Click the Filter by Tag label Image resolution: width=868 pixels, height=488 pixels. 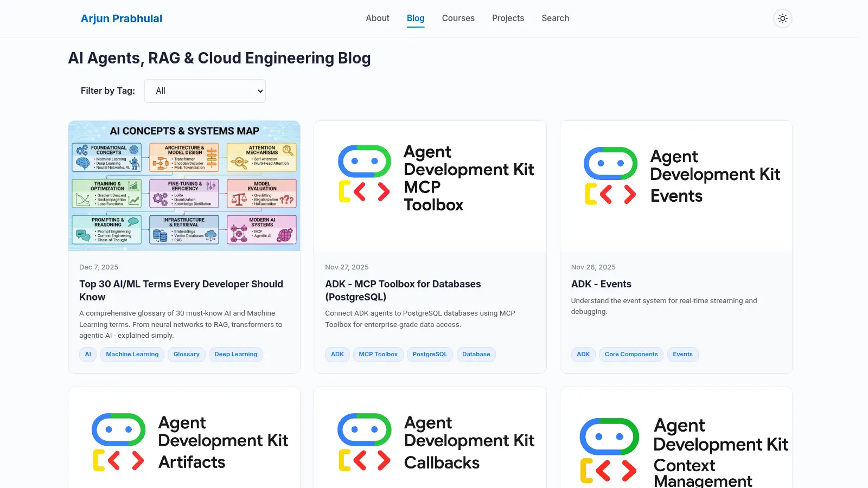tap(108, 91)
